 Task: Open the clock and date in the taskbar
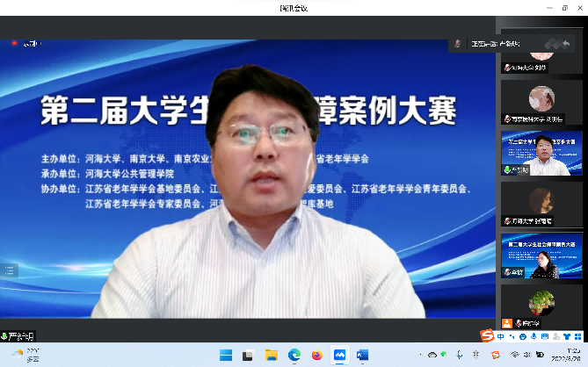point(568,355)
